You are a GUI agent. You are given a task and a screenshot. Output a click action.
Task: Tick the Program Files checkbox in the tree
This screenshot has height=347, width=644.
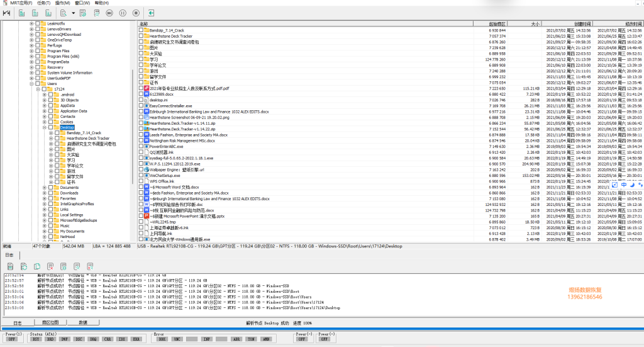pyautogui.click(x=37, y=51)
